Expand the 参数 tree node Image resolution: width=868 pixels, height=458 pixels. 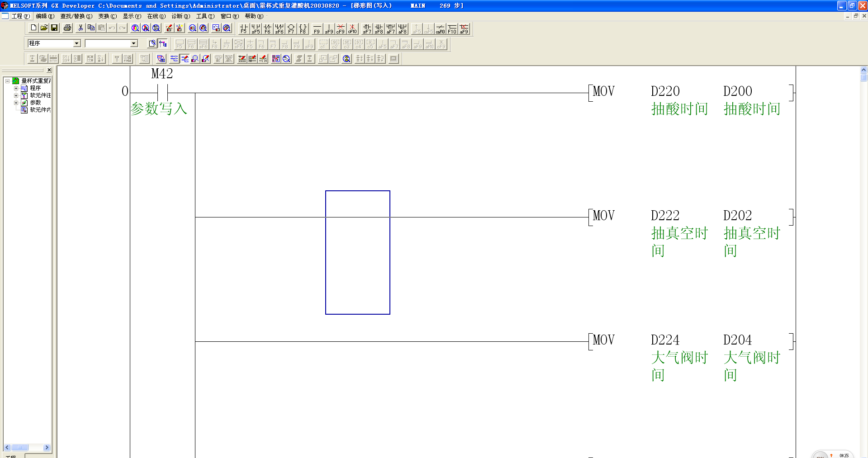pyautogui.click(x=16, y=103)
